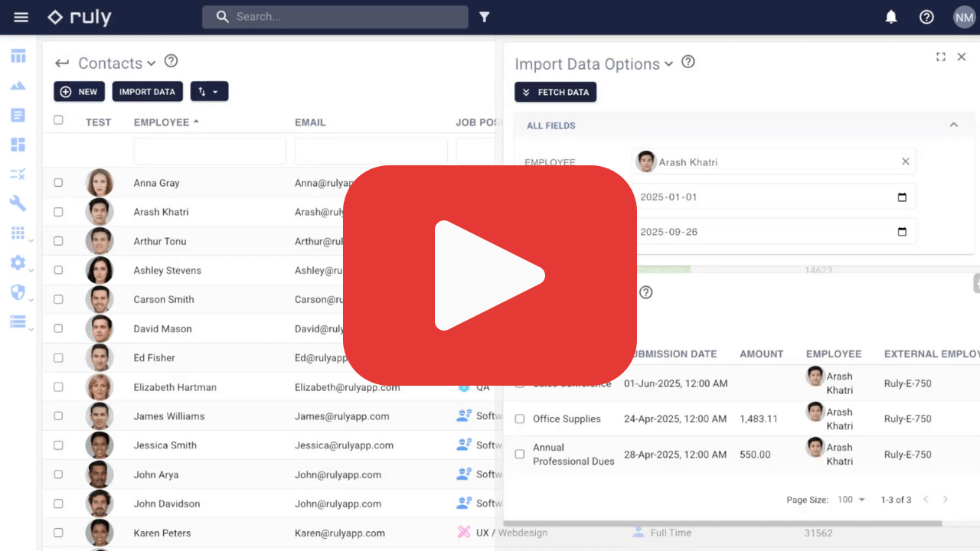Image resolution: width=980 pixels, height=551 pixels.
Task: Open the security shield icon in sidebar
Action: 18,292
